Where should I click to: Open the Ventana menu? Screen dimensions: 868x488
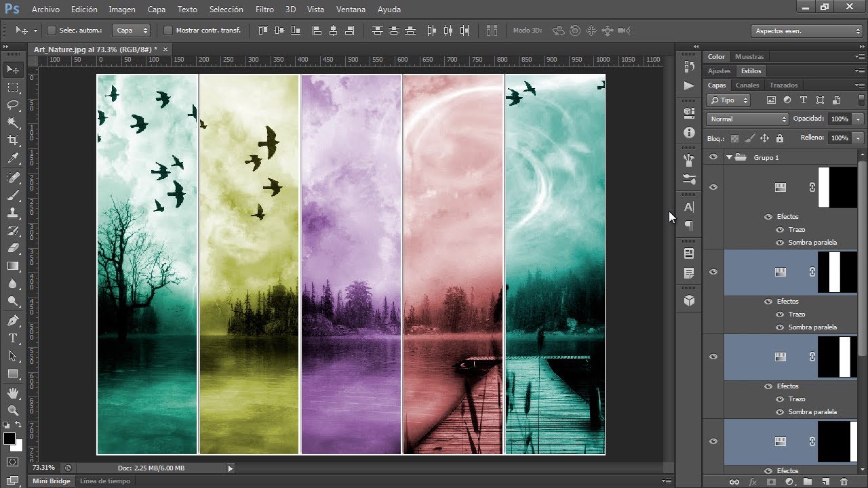point(351,9)
